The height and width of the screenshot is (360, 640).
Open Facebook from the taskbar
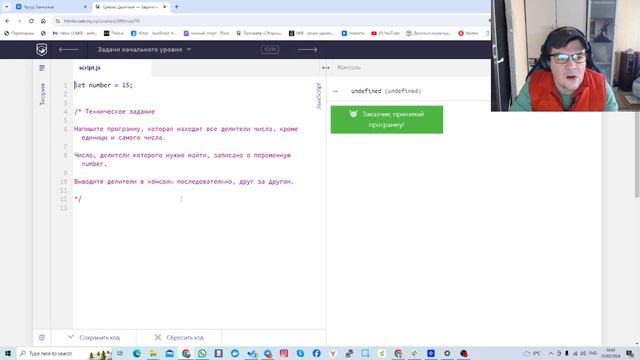point(316,353)
